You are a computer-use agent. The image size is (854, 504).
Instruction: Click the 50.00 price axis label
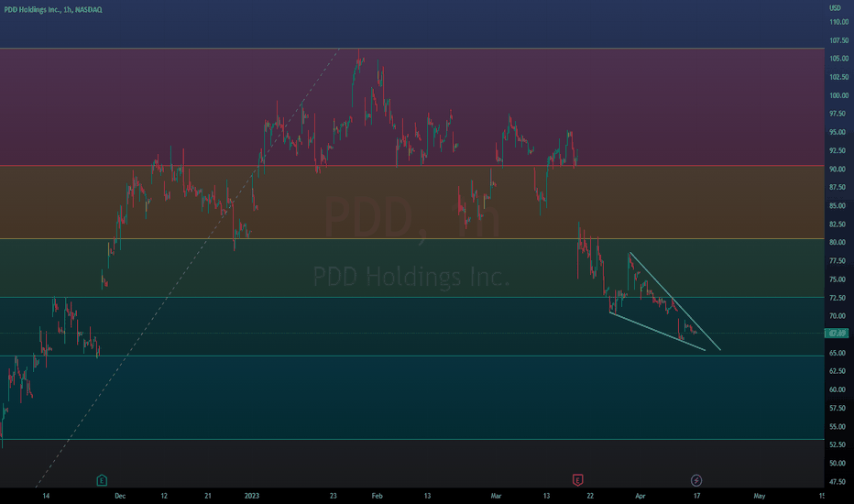[838, 463]
